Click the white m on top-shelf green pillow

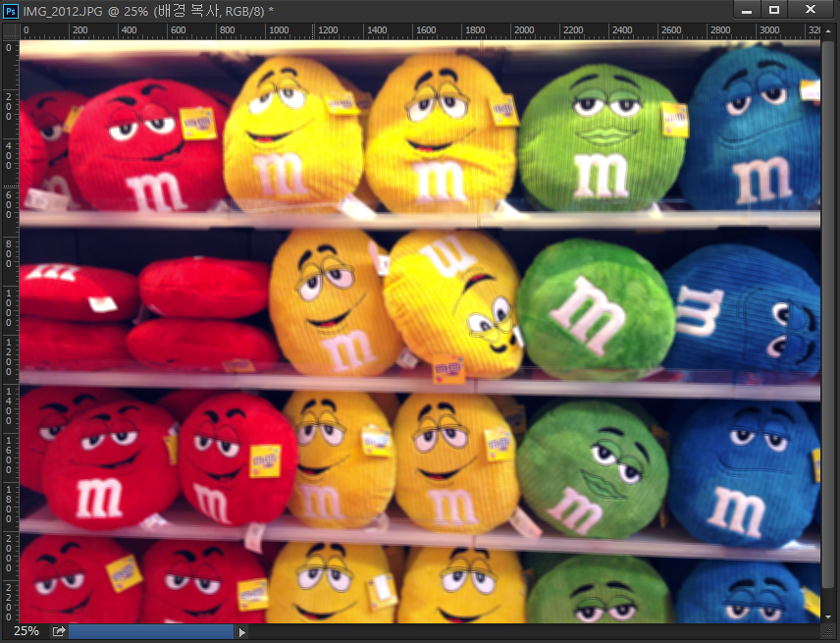(600, 175)
